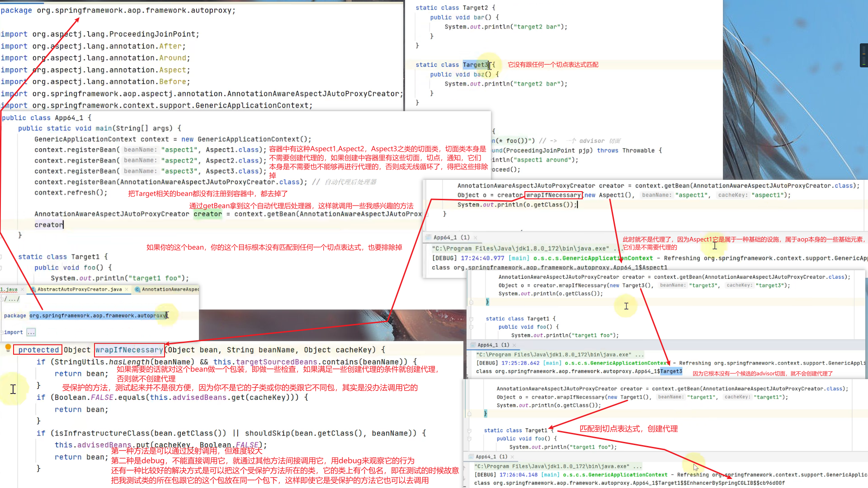The width and height of the screenshot is (868, 488).
Task: Close the bottom App64_1 (1) run tab
Action: (x=512, y=457)
